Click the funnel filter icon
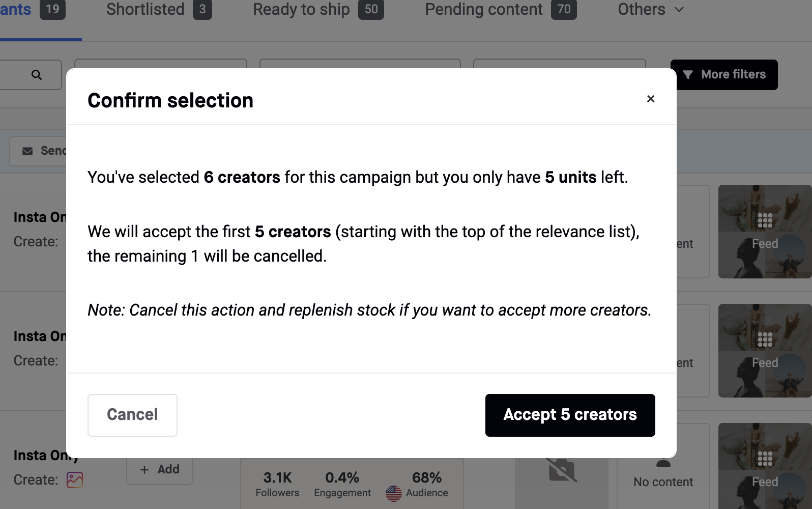Viewport: 812px width, 509px height. click(688, 75)
